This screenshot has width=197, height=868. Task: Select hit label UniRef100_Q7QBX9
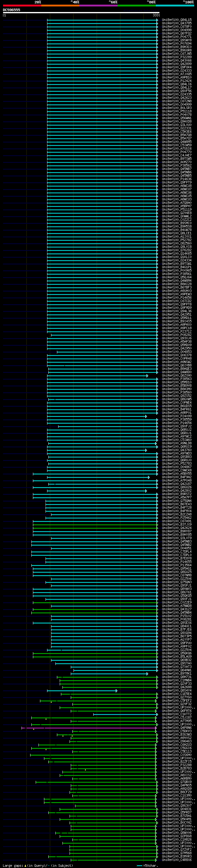[177, 782]
